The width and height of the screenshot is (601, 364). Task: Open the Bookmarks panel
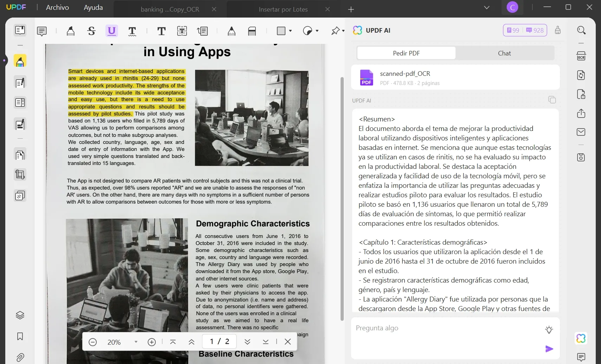[x=20, y=336]
